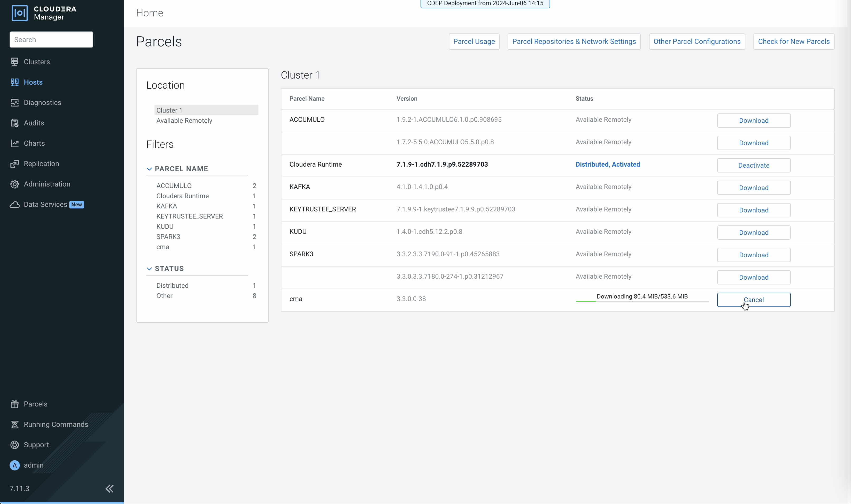
Task: Click Distributed, Activated status link
Action: (607, 164)
